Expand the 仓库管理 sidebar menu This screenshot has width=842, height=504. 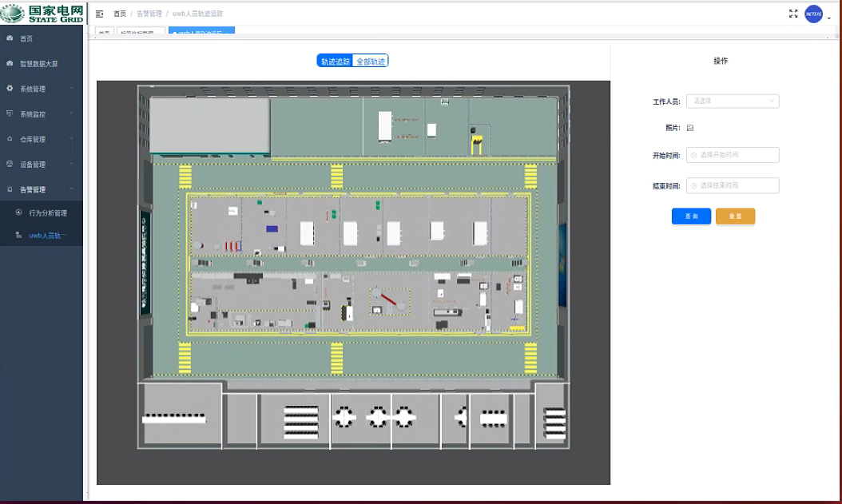(x=41, y=139)
